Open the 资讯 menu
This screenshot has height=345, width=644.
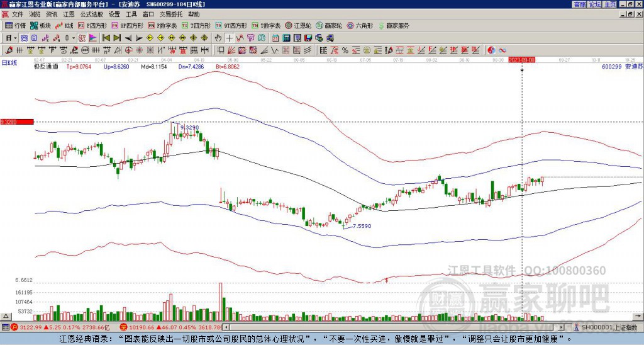52,14
